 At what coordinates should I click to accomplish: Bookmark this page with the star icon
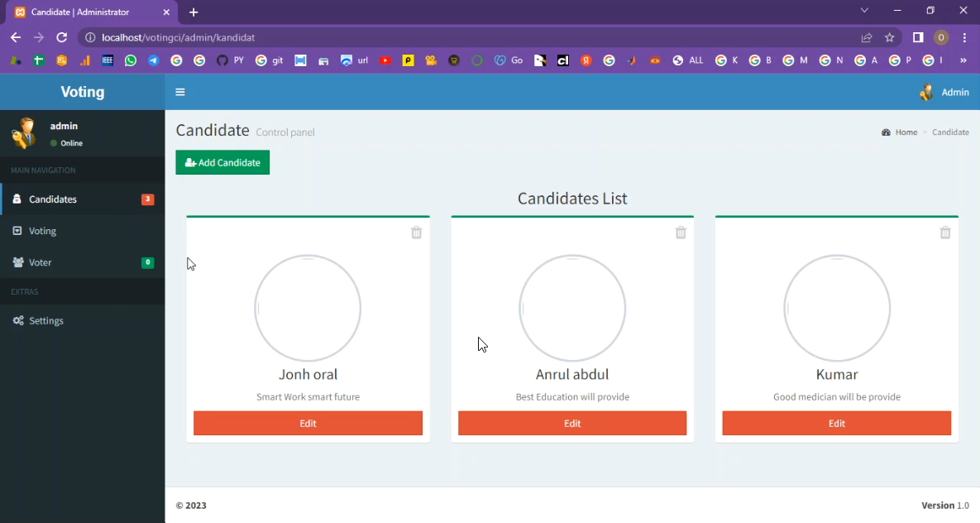tap(890, 37)
